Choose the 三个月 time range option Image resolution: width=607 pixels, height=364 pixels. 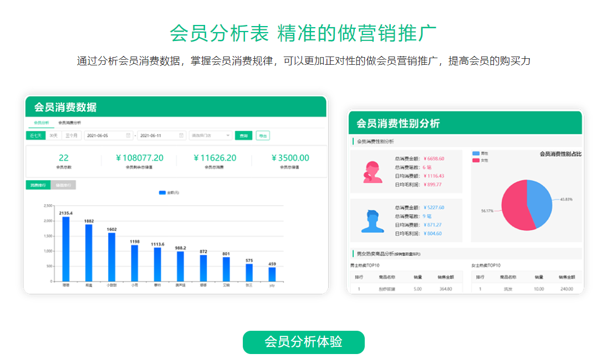pyautogui.click(x=72, y=135)
